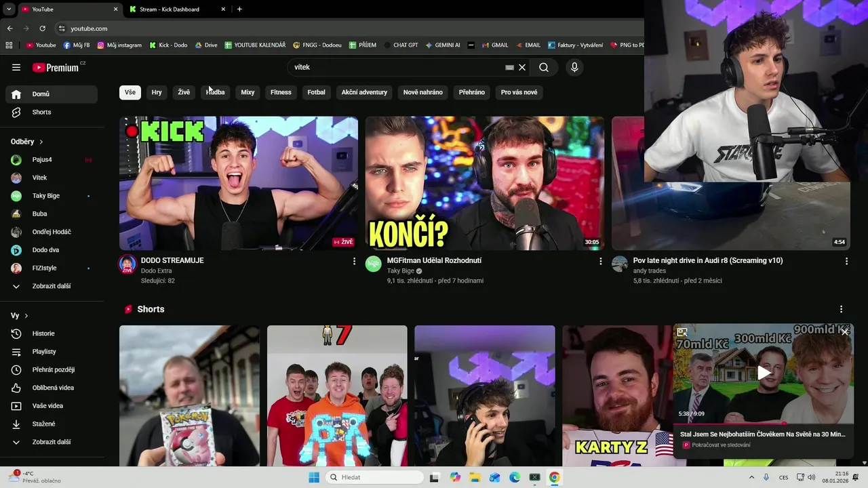The image size is (868, 488).
Task: Open the DODO STREAMUJE live thumbnail
Action: coord(239,183)
